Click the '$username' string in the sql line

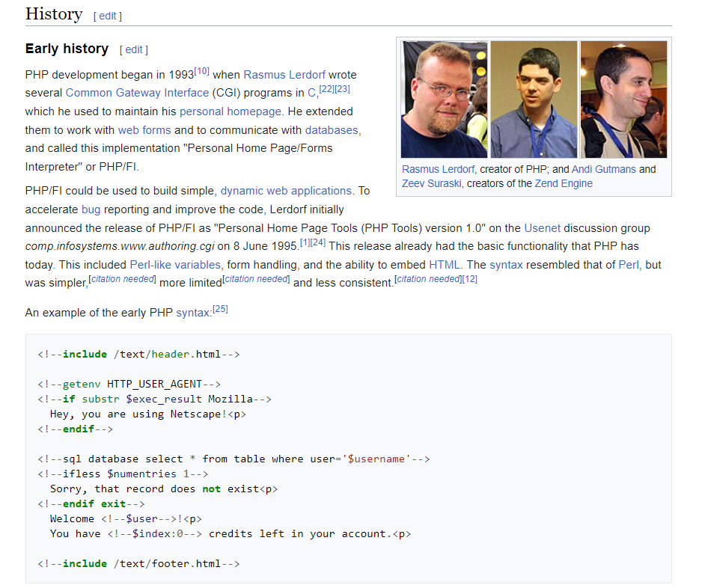tap(376, 459)
